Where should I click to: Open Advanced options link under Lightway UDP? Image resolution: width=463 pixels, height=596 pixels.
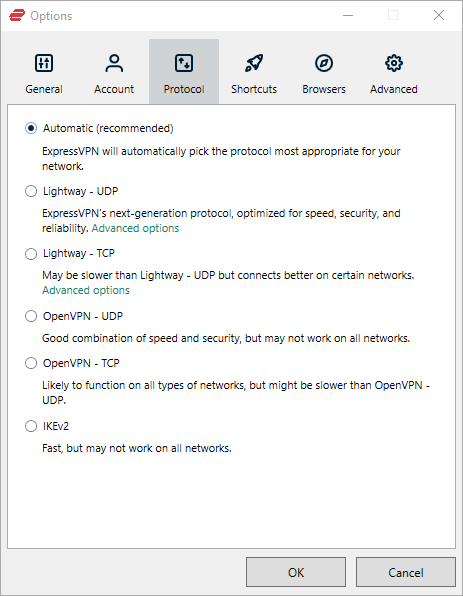pyautogui.click(x=135, y=228)
